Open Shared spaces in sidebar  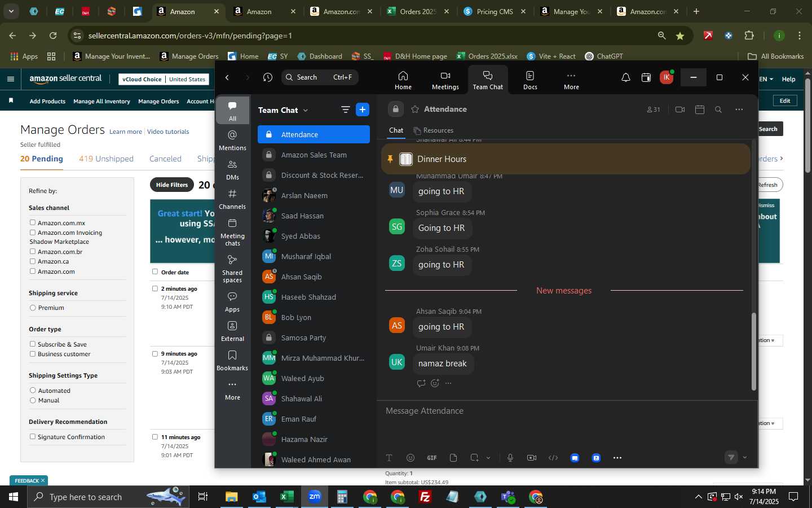coord(232,268)
